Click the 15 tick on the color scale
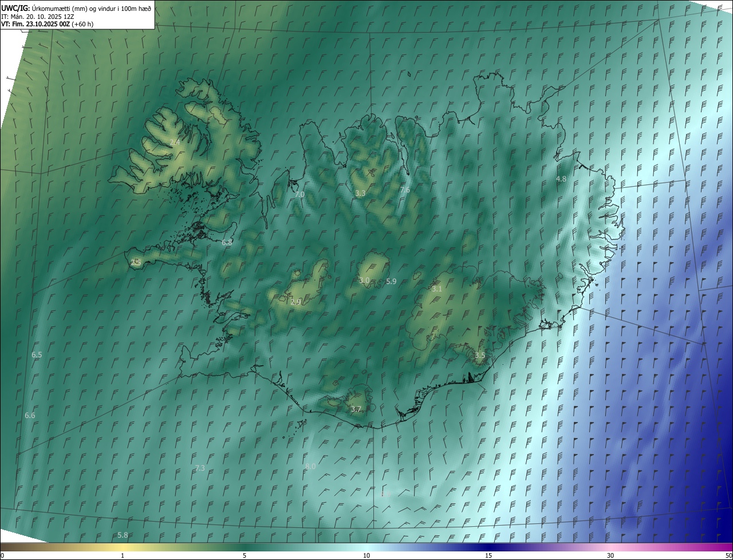The height and width of the screenshot is (560, 733). [x=488, y=556]
